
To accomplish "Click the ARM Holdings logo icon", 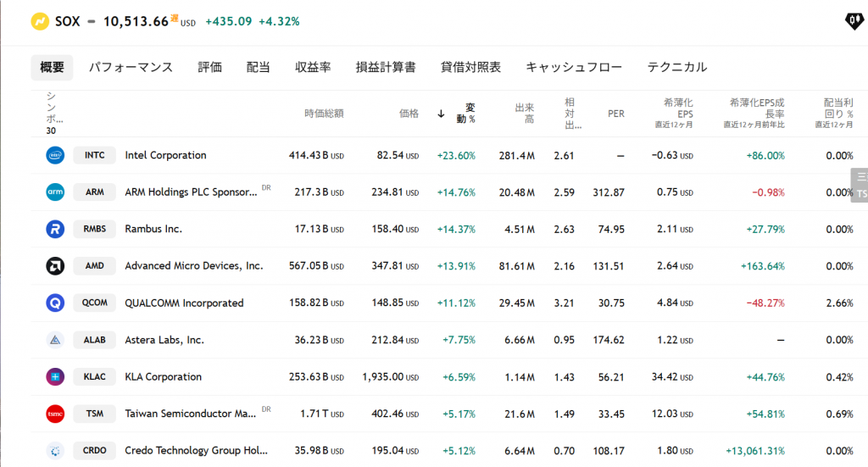I will [x=55, y=192].
